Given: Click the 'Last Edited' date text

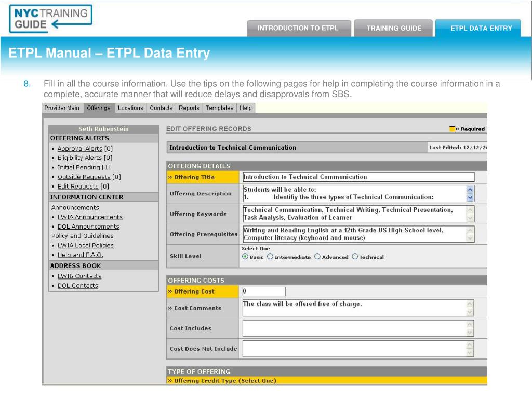Looking at the screenshot, I should coord(458,148).
